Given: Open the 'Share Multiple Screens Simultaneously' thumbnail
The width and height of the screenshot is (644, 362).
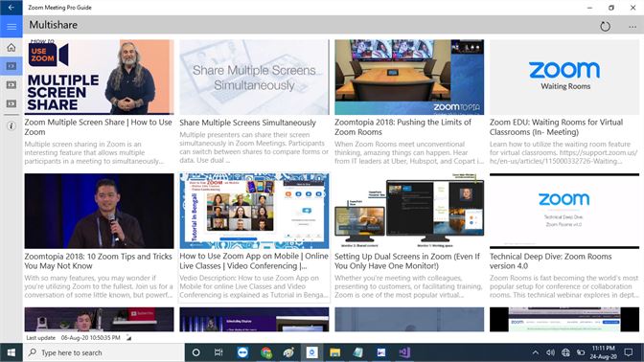Looking at the screenshot, I should click(x=254, y=78).
